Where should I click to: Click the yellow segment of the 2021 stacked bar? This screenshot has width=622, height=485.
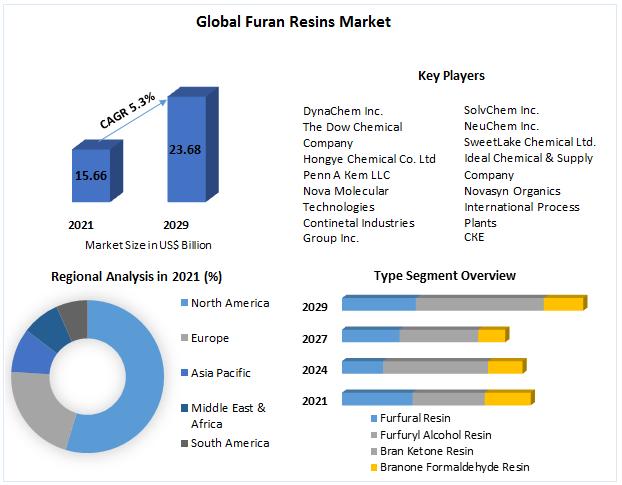pyautogui.click(x=509, y=398)
